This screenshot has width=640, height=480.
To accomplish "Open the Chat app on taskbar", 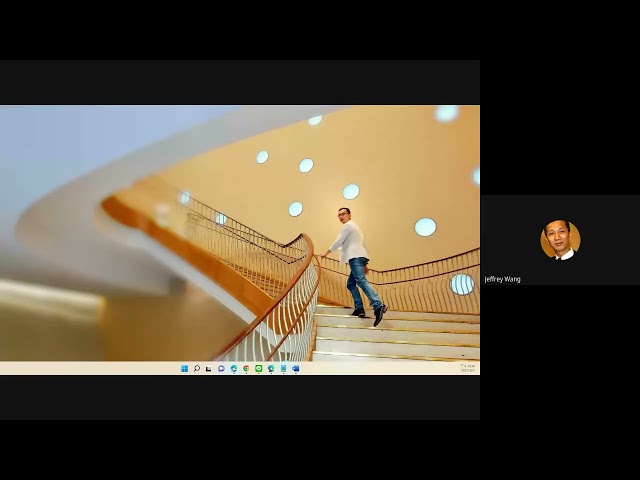I will pos(221,369).
